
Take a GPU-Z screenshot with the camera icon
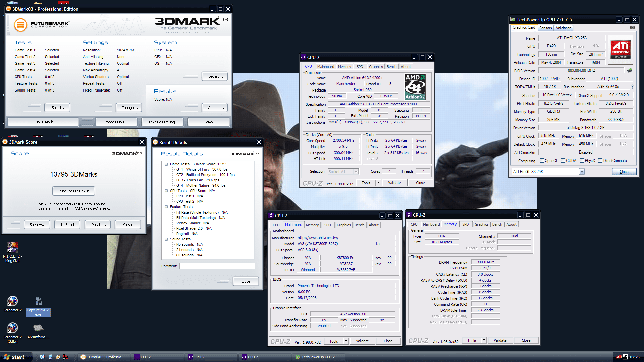(x=632, y=27)
